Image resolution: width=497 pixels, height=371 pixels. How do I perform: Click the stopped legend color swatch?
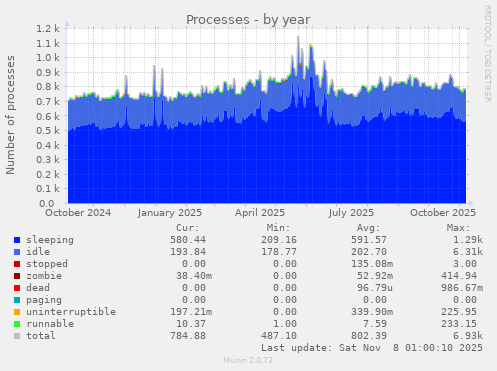[x=17, y=264]
